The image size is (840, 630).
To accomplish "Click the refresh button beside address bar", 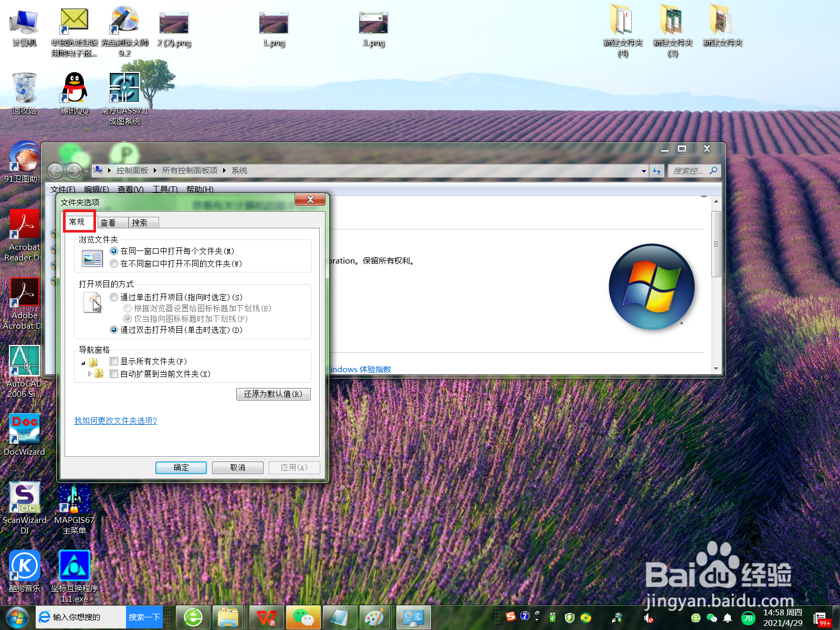I will click(657, 171).
